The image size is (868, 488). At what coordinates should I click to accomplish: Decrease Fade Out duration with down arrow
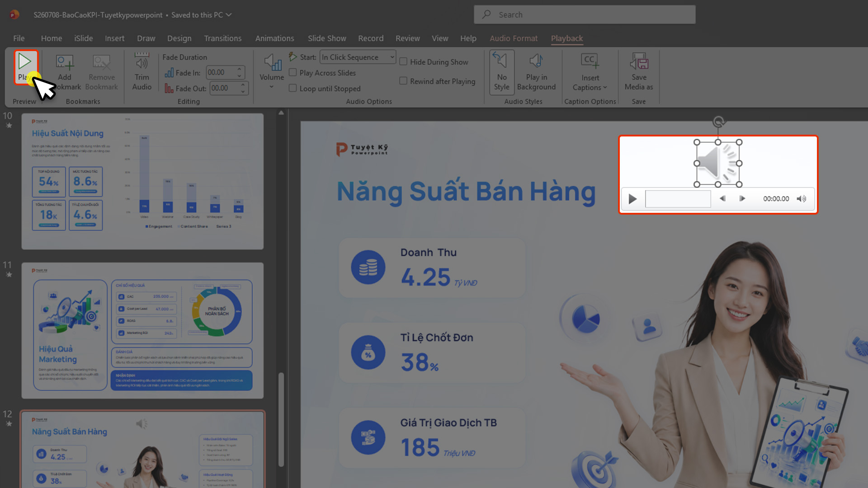(243, 91)
